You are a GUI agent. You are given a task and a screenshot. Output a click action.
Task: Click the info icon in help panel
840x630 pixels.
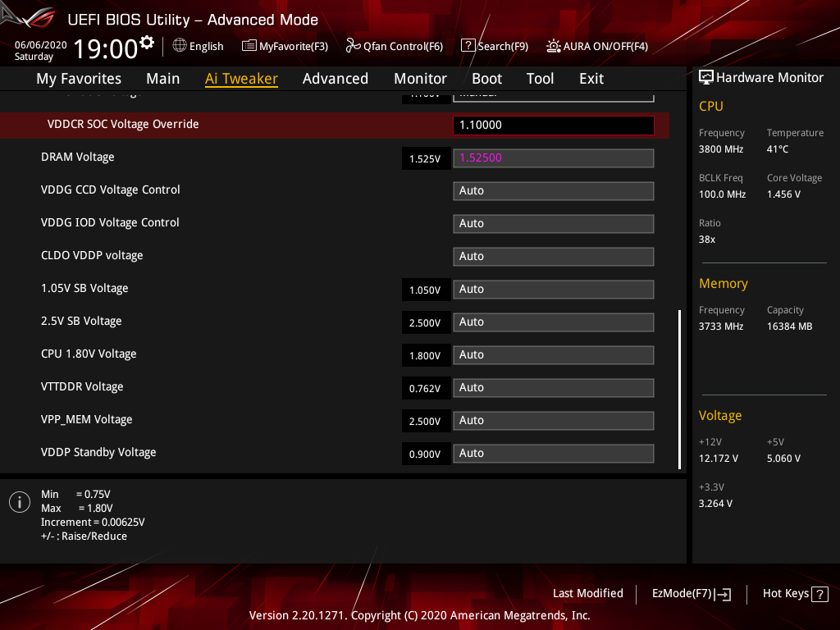(x=20, y=502)
